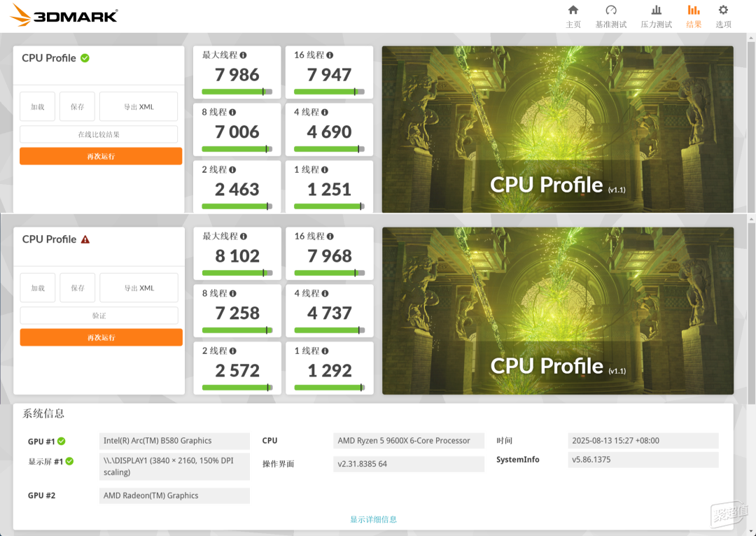Viewport: 756px width, 536px height.
Task: Click info icon next to 1 线程 score 1 292
Action: (x=325, y=351)
